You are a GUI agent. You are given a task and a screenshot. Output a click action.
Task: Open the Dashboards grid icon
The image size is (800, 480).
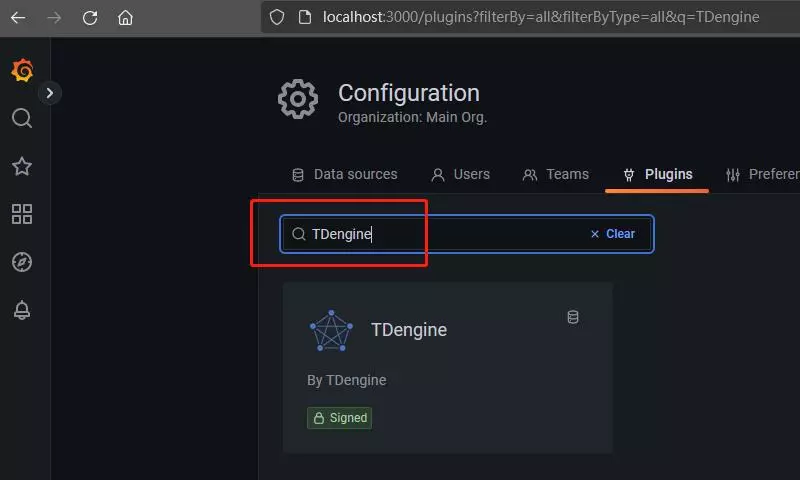pyautogui.click(x=22, y=214)
